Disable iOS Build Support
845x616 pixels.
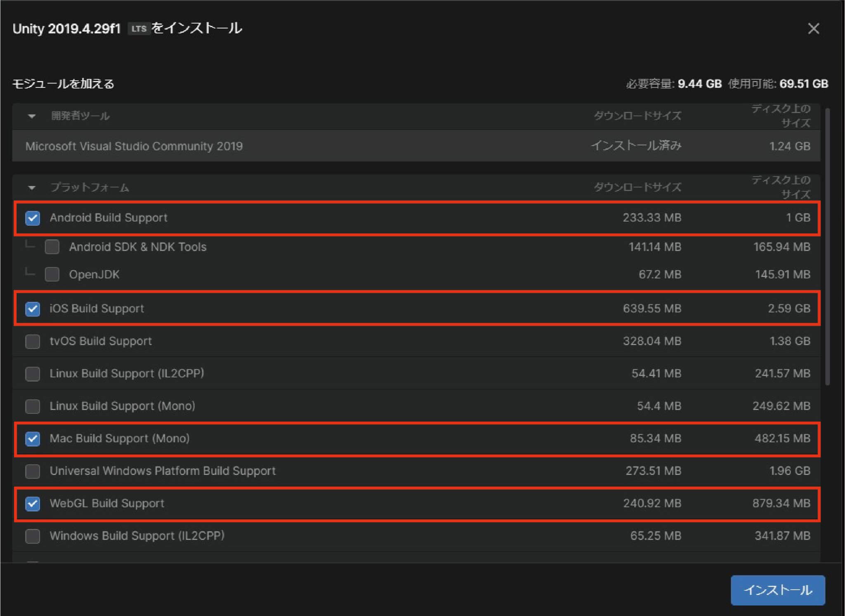(x=33, y=309)
